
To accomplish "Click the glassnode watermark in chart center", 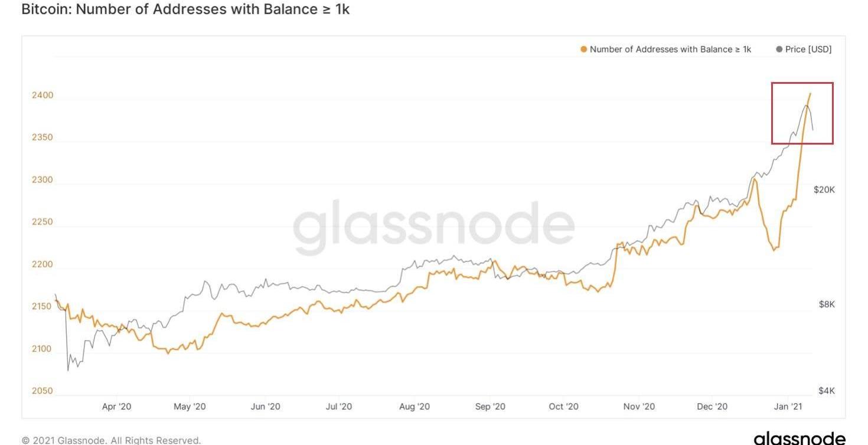I will tap(433, 227).
